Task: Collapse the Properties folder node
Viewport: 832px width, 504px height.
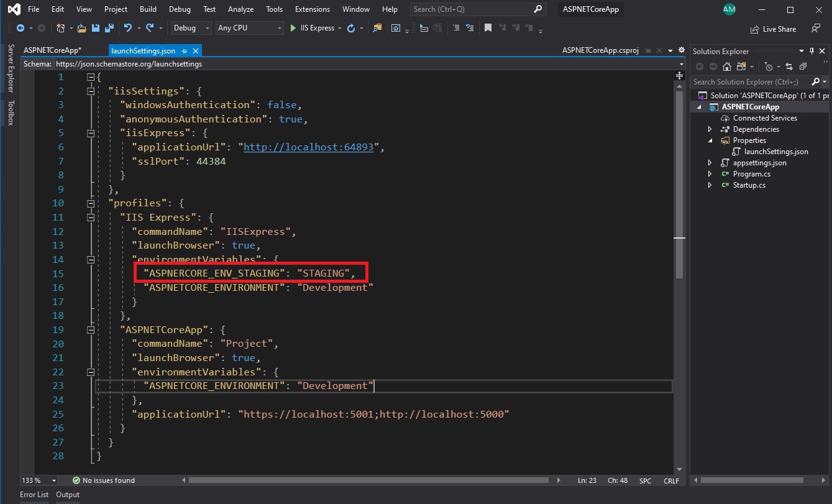Action: [710, 140]
